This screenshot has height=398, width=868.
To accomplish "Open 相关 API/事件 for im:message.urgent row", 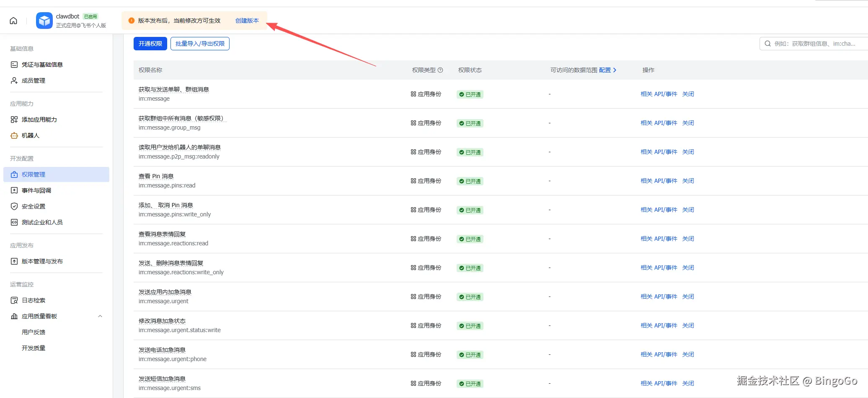I will 659,297.
